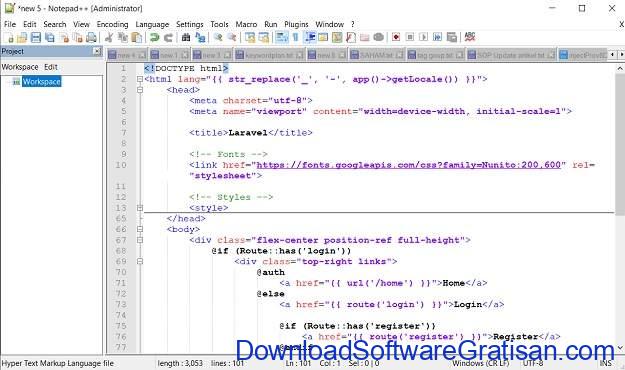Zoom in using the magnifier plus icon
The height and width of the screenshot is (370, 625).
coord(218,37)
